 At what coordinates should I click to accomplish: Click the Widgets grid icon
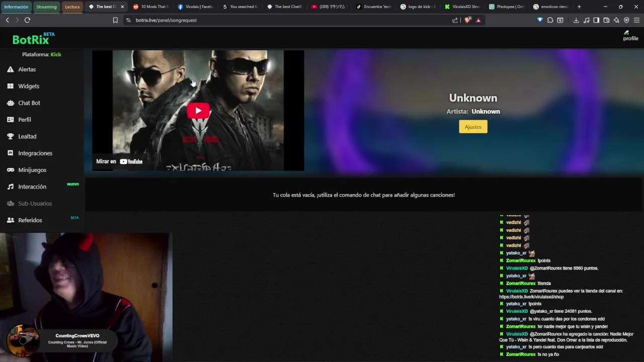tap(10, 86)
